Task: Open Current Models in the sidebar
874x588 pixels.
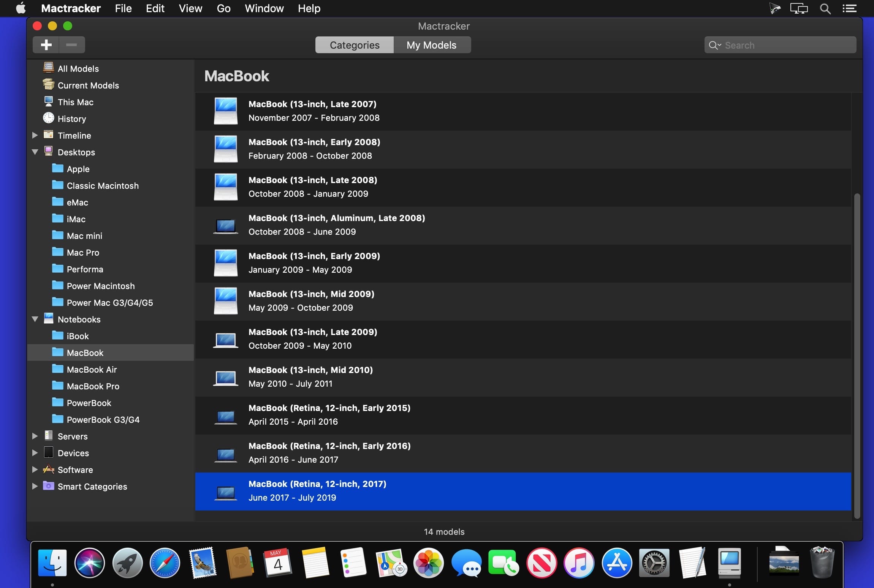Action: (x=88, y=85)
